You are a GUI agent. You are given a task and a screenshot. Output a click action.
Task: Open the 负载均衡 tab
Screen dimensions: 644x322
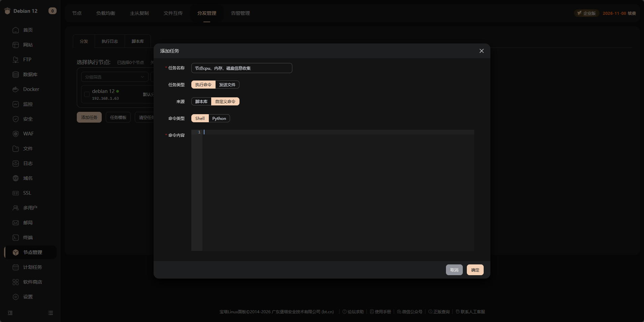pyautogui.click(x=105, y=13)
